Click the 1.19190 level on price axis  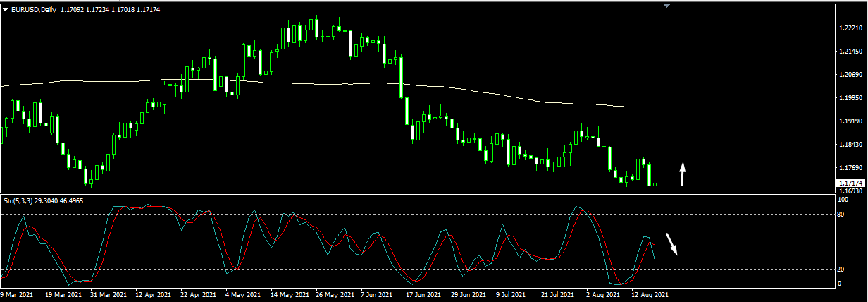tap(850, 121)
